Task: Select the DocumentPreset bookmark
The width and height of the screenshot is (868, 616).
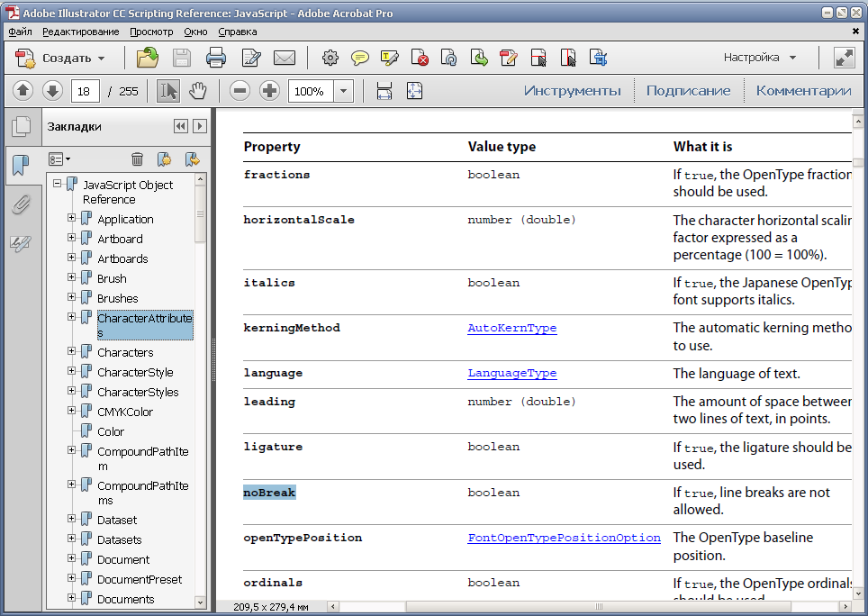Action: point(140,579)
